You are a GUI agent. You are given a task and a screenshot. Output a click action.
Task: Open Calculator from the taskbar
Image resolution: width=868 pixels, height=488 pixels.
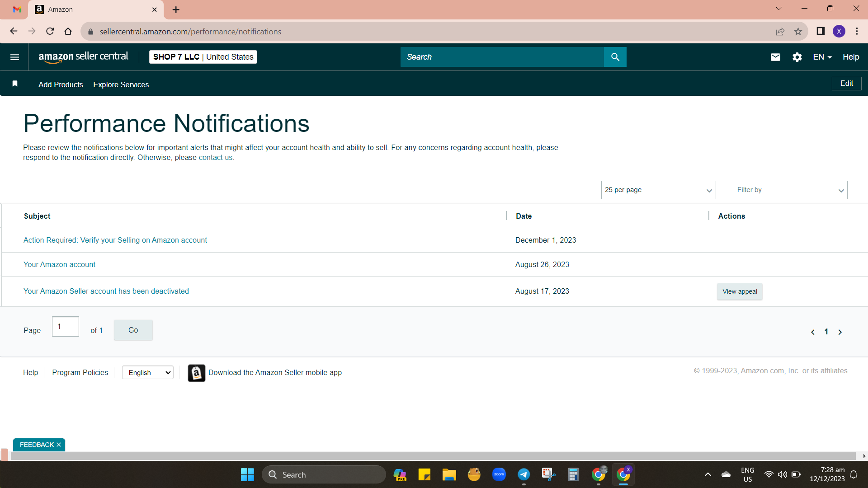pos(573,474)
